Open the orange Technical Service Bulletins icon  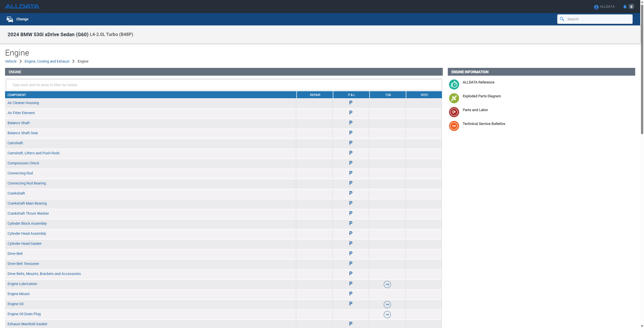point(454,126)
